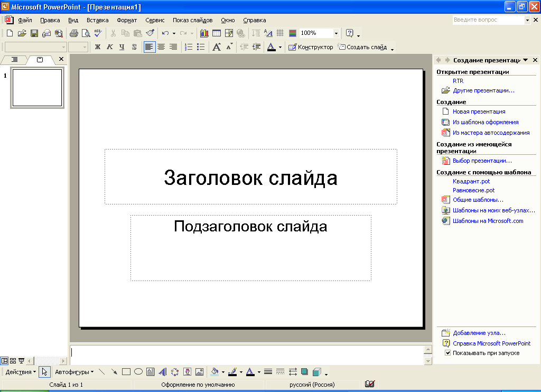Open 'Из шаблона оформления' link
The image size is (541, 392).
pyautogui.click(x=486, y=122)
